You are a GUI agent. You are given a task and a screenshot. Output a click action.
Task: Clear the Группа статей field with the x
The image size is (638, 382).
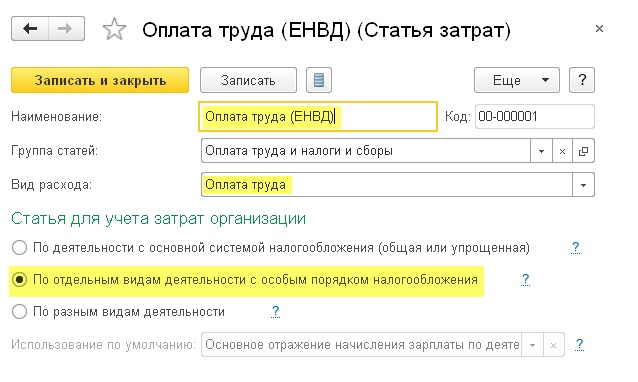(562, 151)
